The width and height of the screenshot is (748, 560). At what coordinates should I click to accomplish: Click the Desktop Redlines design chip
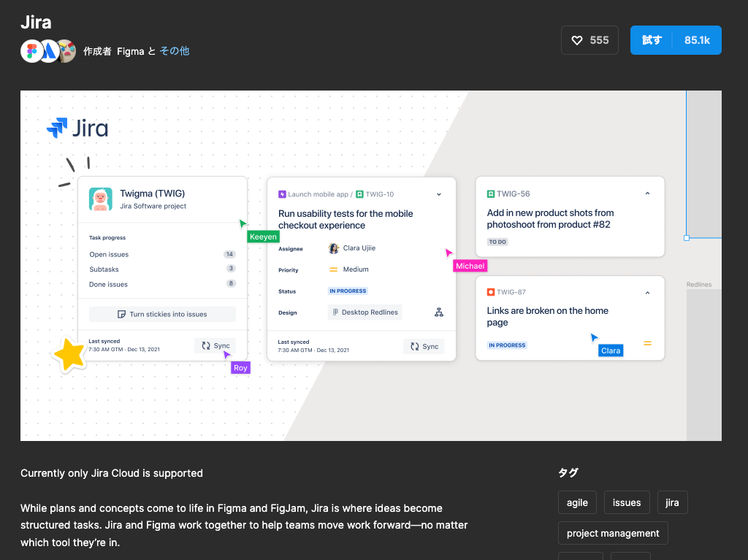(x=365, y=312)
